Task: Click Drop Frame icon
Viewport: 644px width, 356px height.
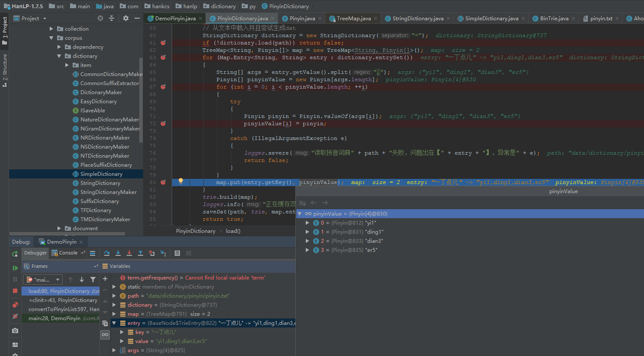Action: 152,253
